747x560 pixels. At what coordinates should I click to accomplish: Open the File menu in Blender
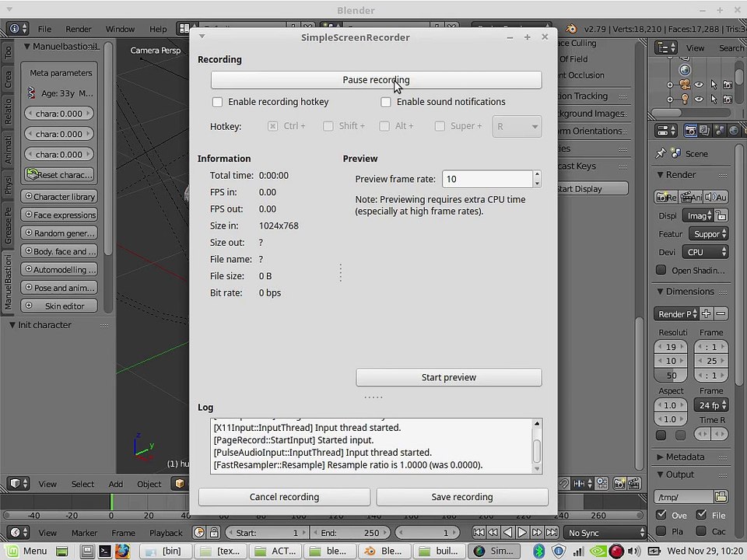44,29
